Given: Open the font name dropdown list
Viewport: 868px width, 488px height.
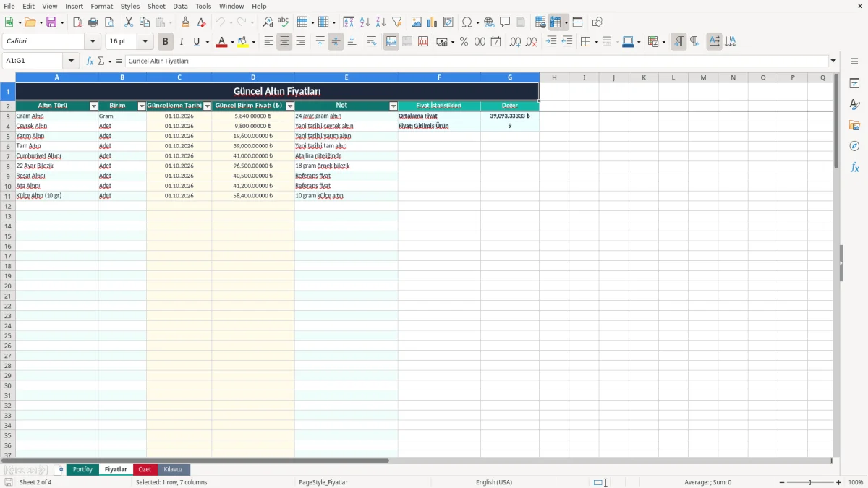Looking at the screenshot, I should (x=93, y=42).
